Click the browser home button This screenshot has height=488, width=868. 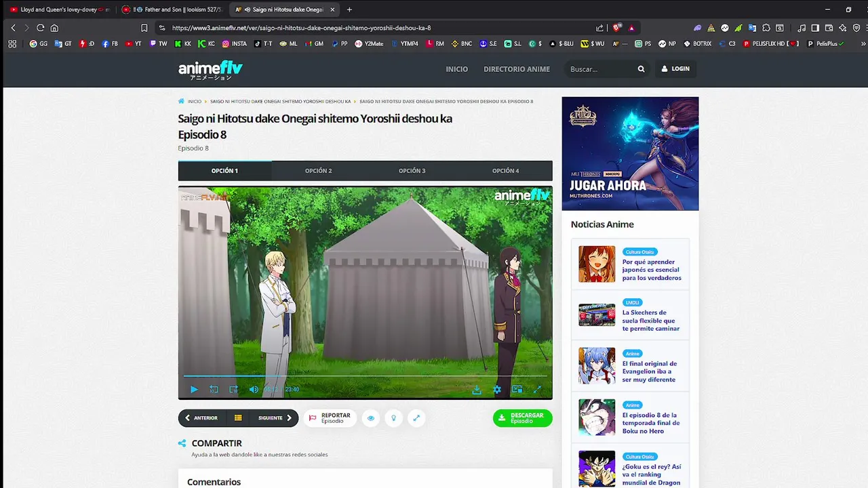coord(54,28)
